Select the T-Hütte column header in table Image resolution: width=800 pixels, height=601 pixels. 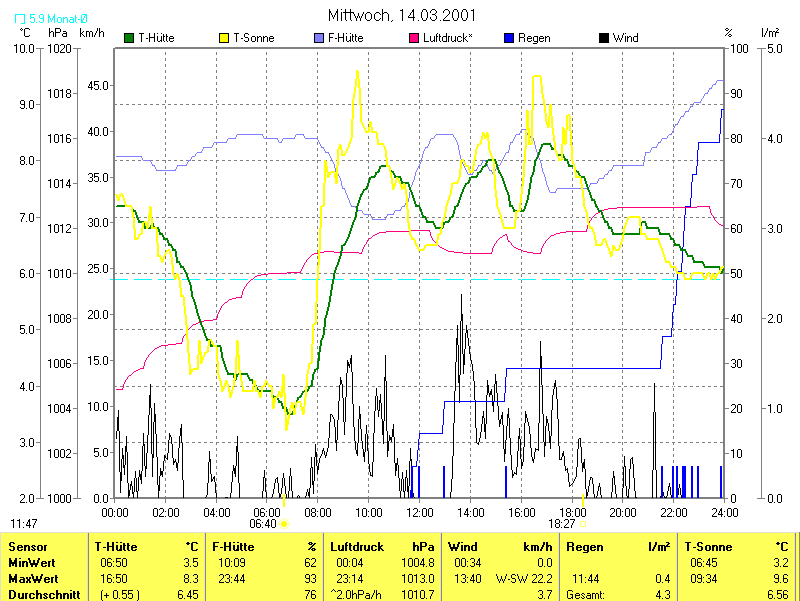coord(118,547)
